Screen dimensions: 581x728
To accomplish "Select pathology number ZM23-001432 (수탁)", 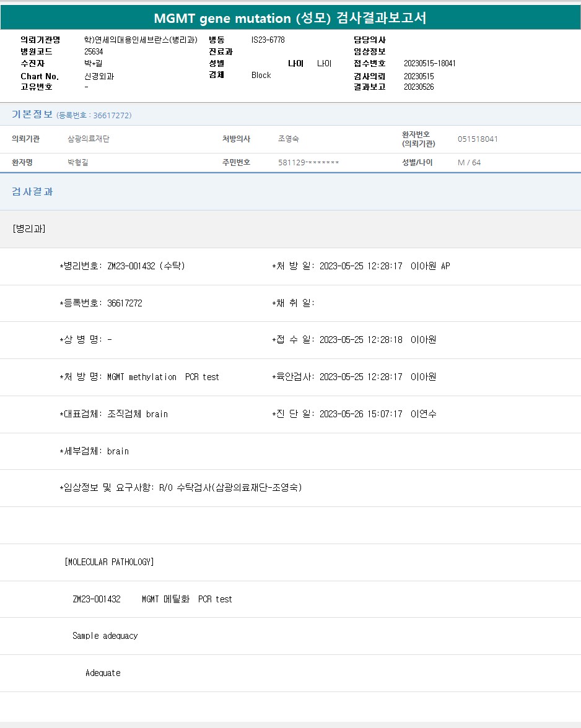I will coord(146,266).
